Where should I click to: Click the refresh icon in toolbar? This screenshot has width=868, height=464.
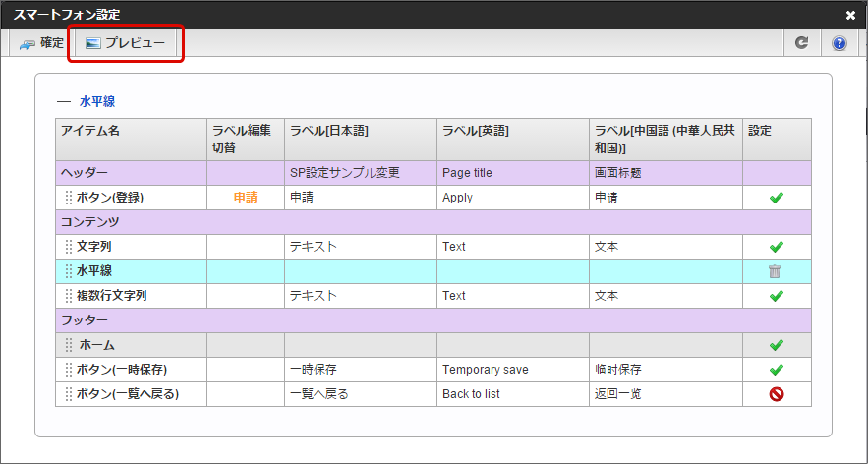(801, 43)
